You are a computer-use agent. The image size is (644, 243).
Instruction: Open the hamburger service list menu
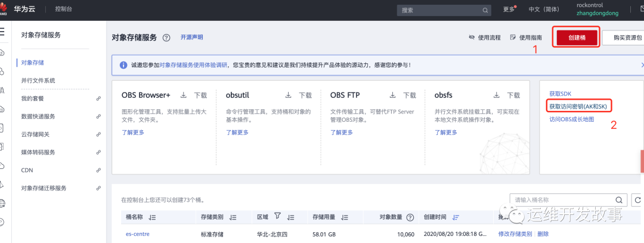pos(2,32)
